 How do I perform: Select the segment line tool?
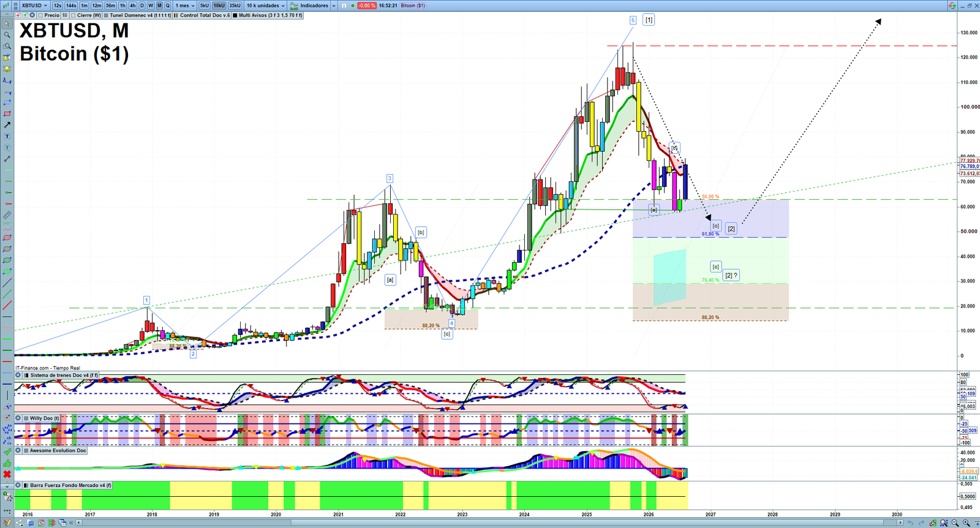tap(7, 159)
